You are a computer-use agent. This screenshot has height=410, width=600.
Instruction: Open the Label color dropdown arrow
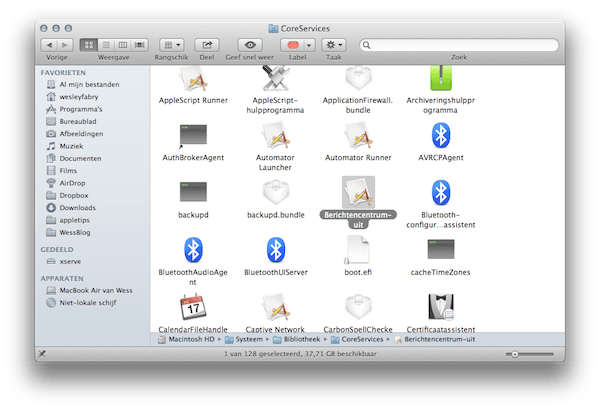tap(309, 45)
